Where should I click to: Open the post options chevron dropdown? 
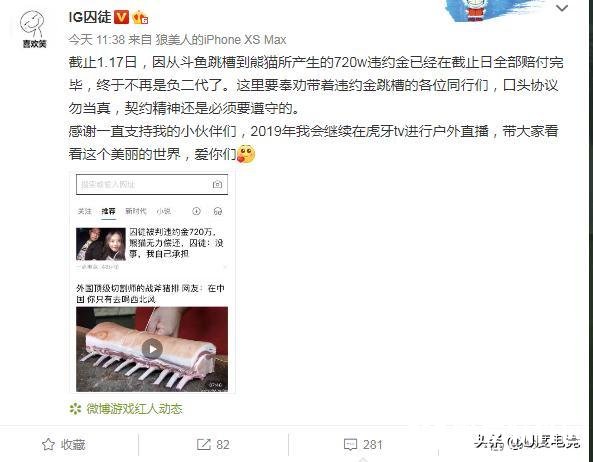coord(562,8)
